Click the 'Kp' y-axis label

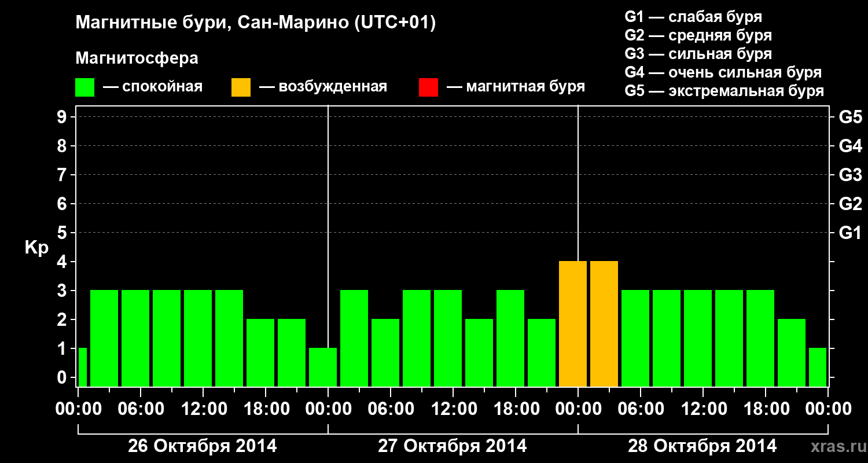pyautogui.click(x=36, y=248)
